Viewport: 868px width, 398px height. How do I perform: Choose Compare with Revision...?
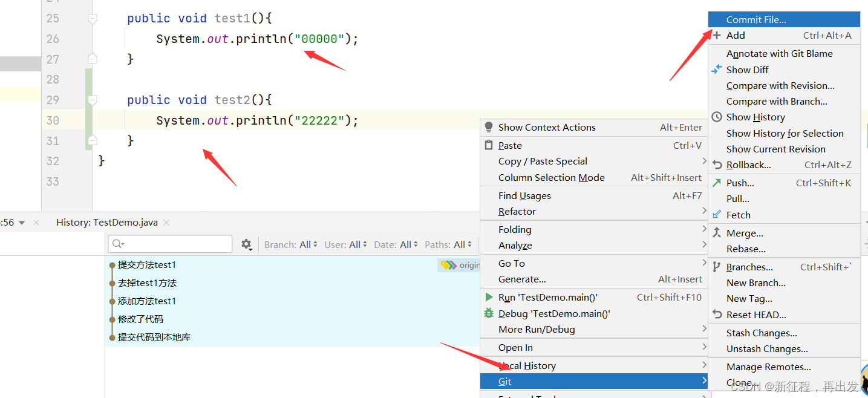click(x=784, y=85)
